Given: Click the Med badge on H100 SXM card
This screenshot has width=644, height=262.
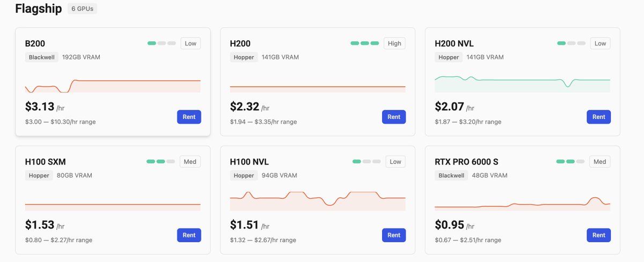Looking at the screenshot, I should click(x=190, y=161).
